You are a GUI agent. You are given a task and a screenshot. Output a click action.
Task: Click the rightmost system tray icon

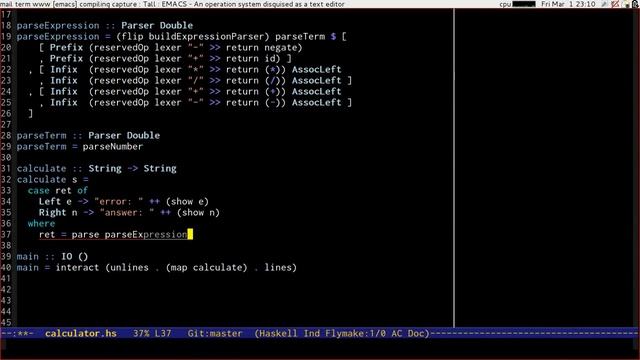click(635, 4)
